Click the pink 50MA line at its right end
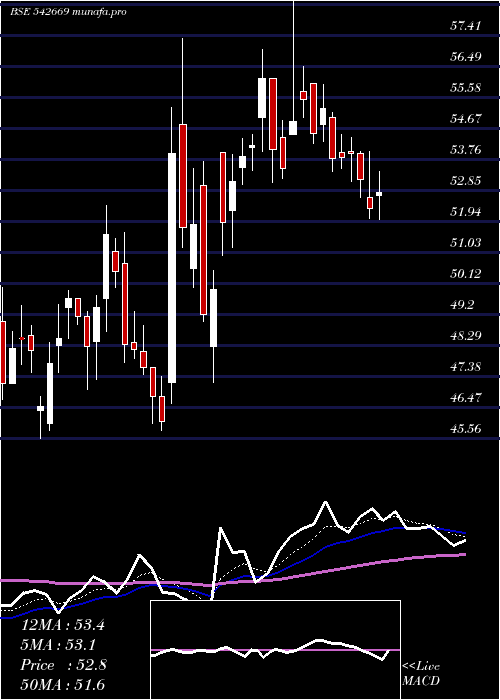 (462, 554)
